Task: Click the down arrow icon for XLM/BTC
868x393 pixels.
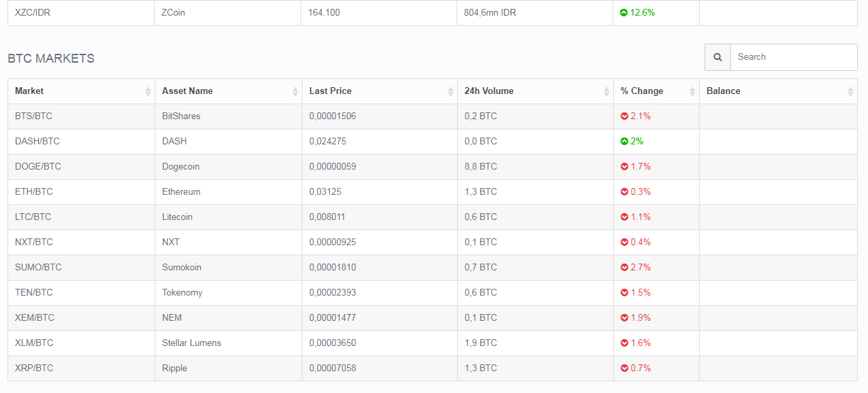Action: click(624, 343)
